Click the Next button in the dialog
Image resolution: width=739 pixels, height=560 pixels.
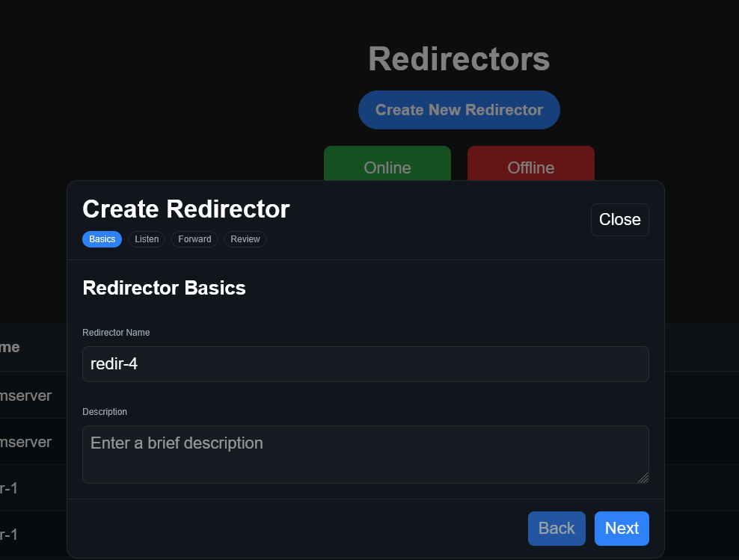pyautogui.click(x=622, y=529)
